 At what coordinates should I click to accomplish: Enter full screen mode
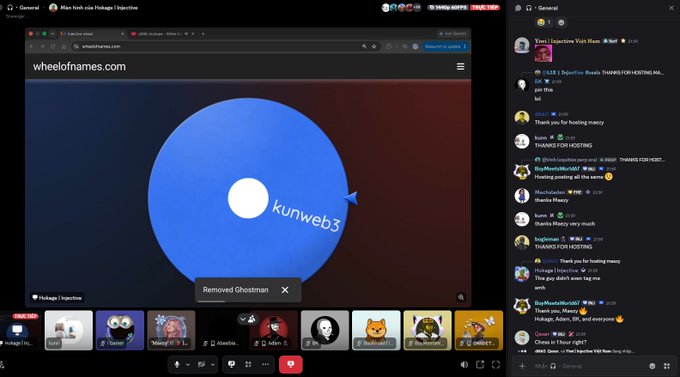(x=496, y=364)
